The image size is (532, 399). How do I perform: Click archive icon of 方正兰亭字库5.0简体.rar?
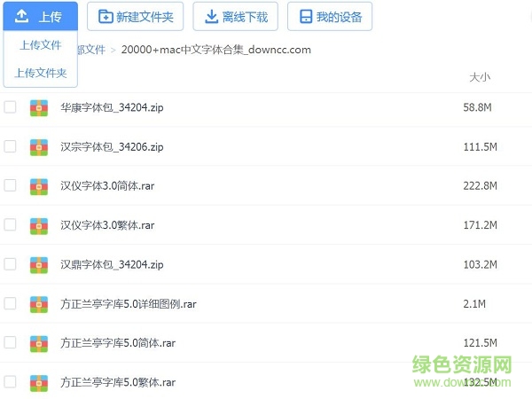point(39,344)
